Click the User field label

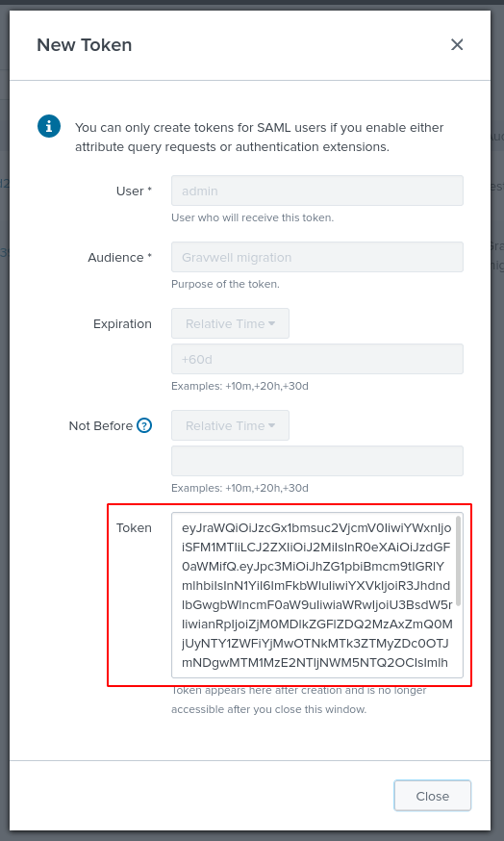(134, 191)
